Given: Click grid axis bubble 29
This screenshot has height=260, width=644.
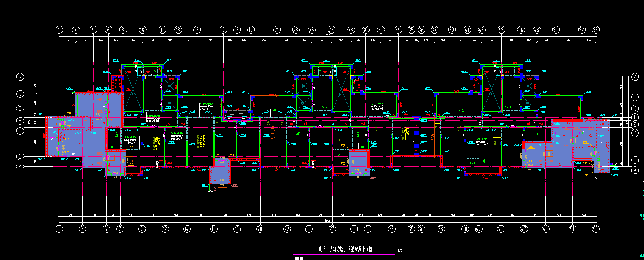Looking at the screenshot, I should 354,229.
